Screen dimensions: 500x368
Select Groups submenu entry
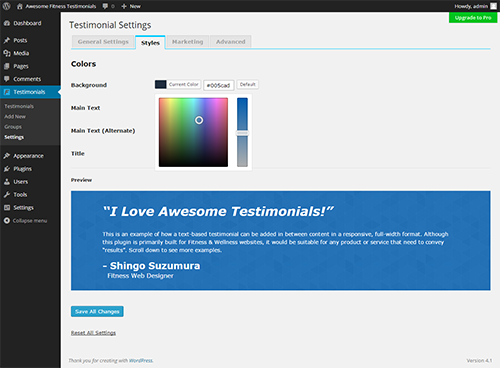tap(13, 127)
